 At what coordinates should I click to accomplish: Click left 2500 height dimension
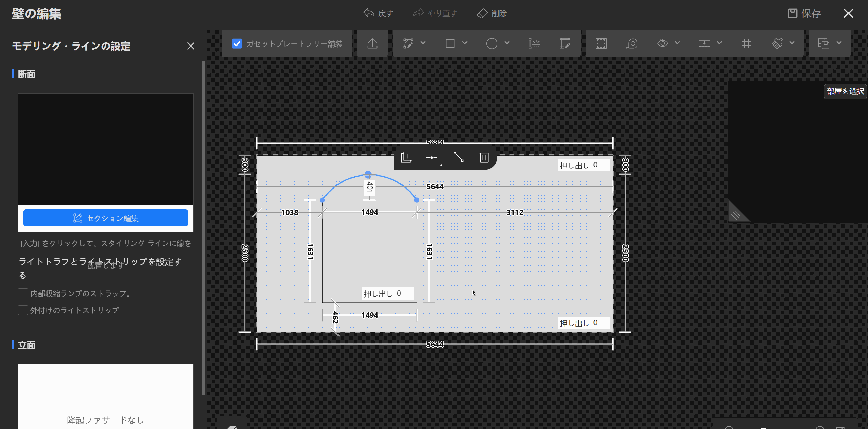pos(245,253)
